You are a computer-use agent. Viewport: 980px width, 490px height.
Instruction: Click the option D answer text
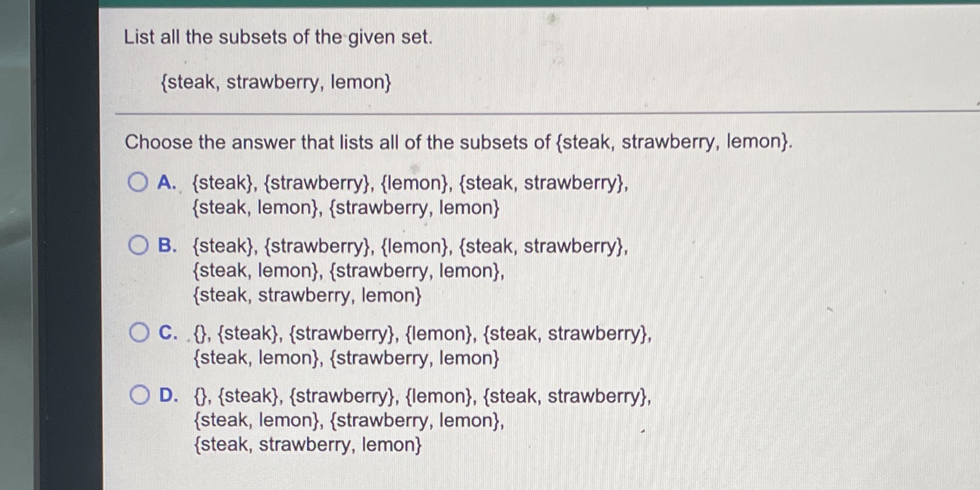[x=410, y=420]
